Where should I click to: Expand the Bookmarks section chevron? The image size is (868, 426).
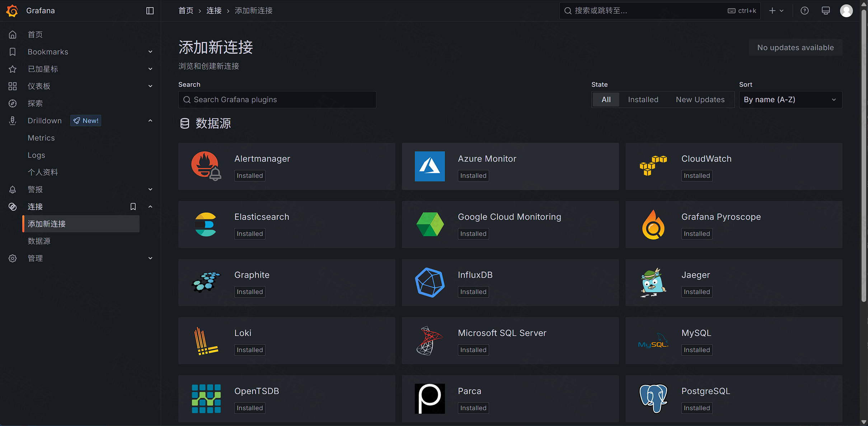(x=150, y=52)
